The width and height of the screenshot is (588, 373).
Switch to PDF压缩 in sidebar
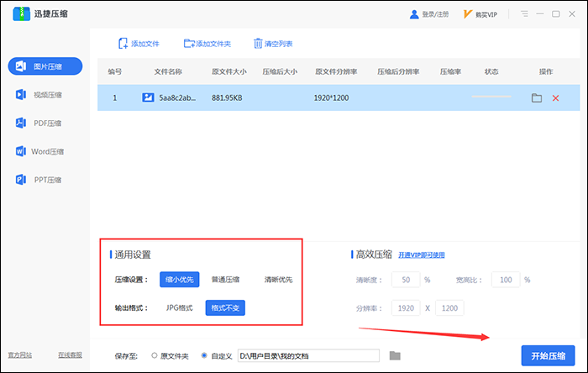(x=39, y=123)
